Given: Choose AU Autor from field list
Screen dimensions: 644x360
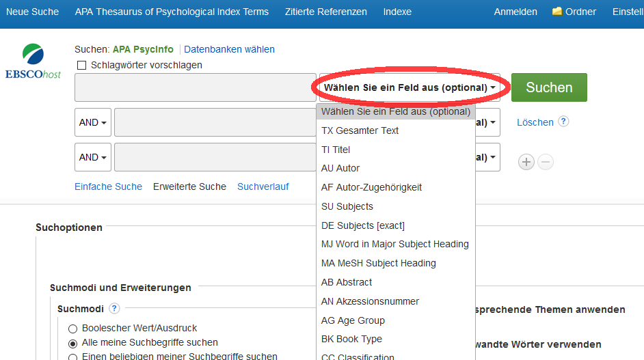Looking at the screenshot, I should [340, 168].
